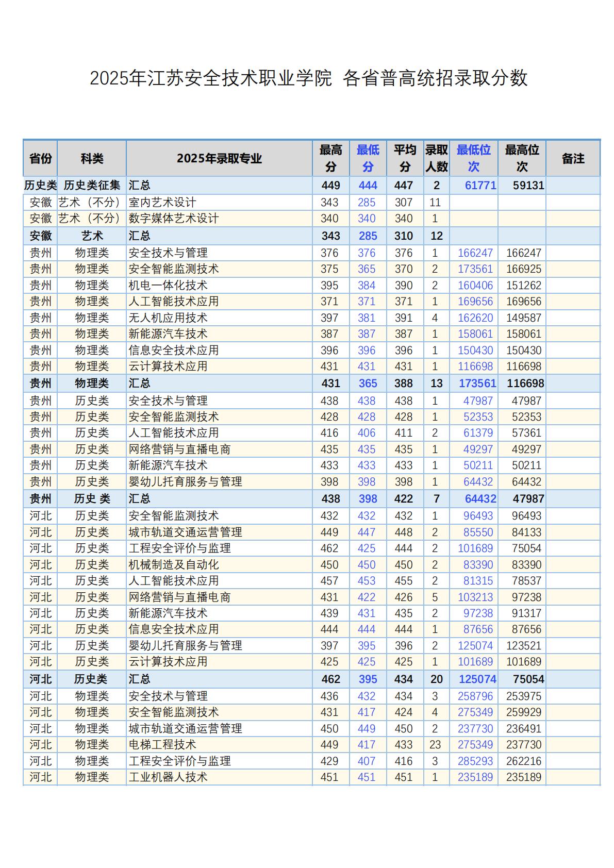Click the 录取人数 column header
Viewport: 614px width, 868px height.
pos(436,158)
